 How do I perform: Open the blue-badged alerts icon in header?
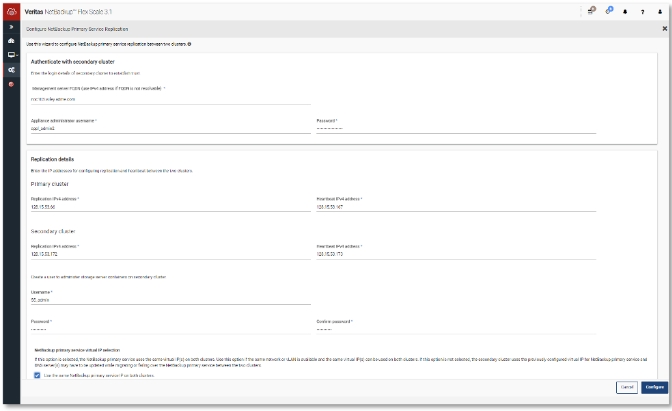(x=608, y=10)
